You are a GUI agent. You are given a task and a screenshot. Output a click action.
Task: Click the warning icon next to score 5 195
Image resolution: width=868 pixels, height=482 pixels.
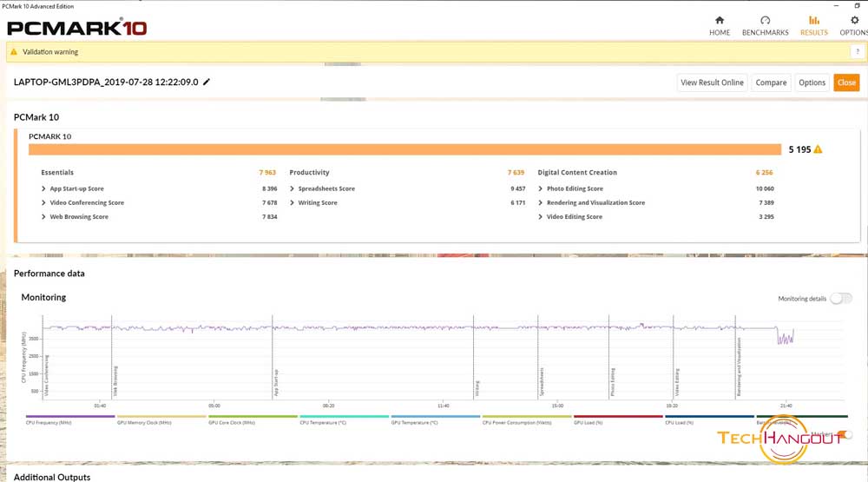(818, 149)
